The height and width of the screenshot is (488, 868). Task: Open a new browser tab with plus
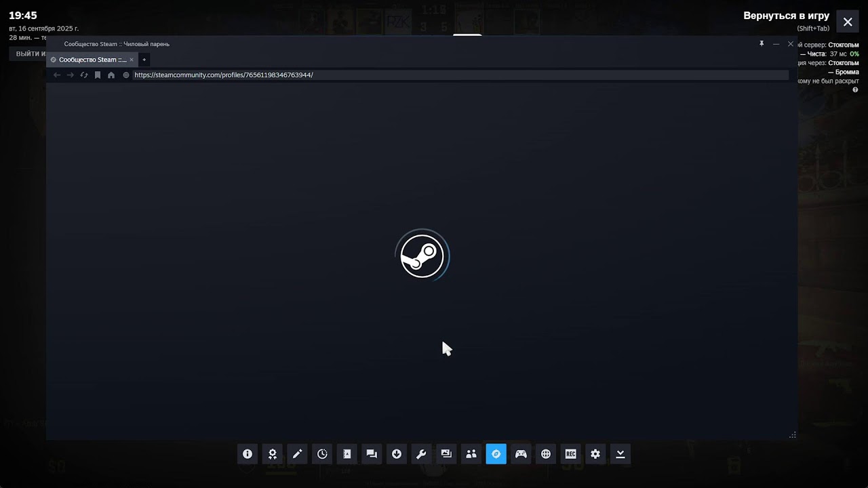tap(144, 60)
